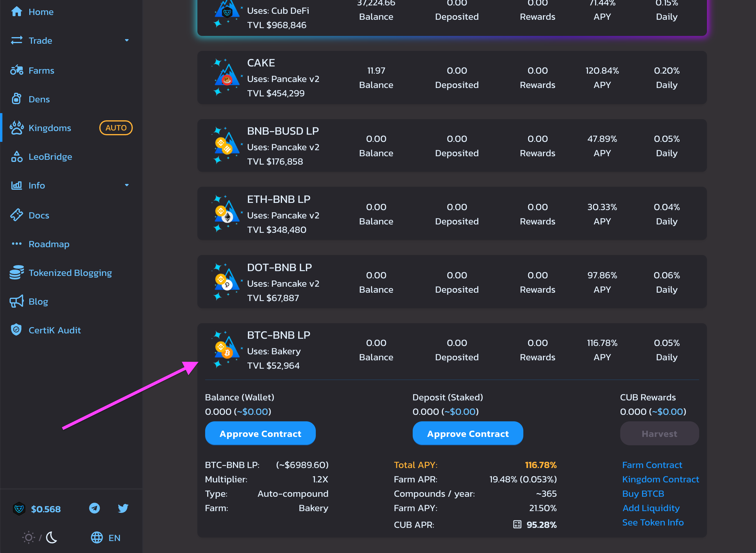
Task: Collapse the BTC-BNB LP kingdom row
Action: (x=452, y=350)
